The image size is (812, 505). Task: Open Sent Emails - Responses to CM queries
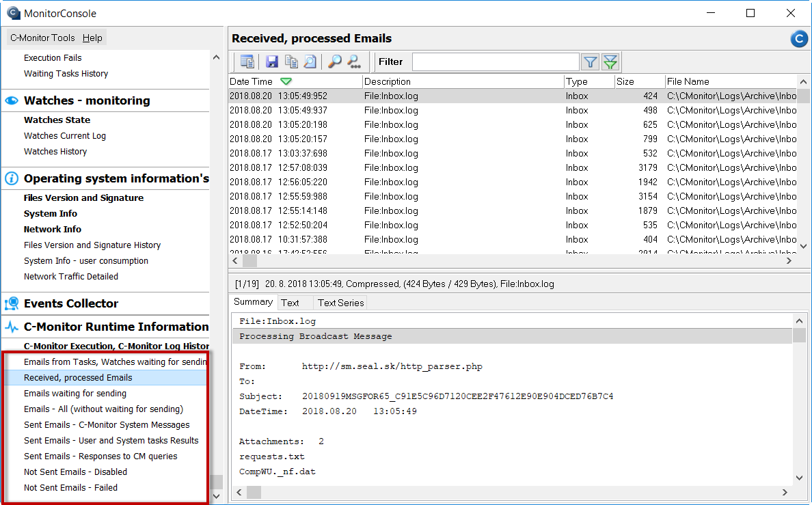[x=100, y=456]
